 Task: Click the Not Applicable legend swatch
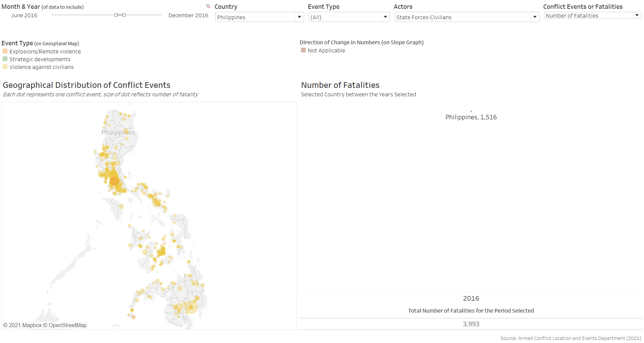click(303, 50)
